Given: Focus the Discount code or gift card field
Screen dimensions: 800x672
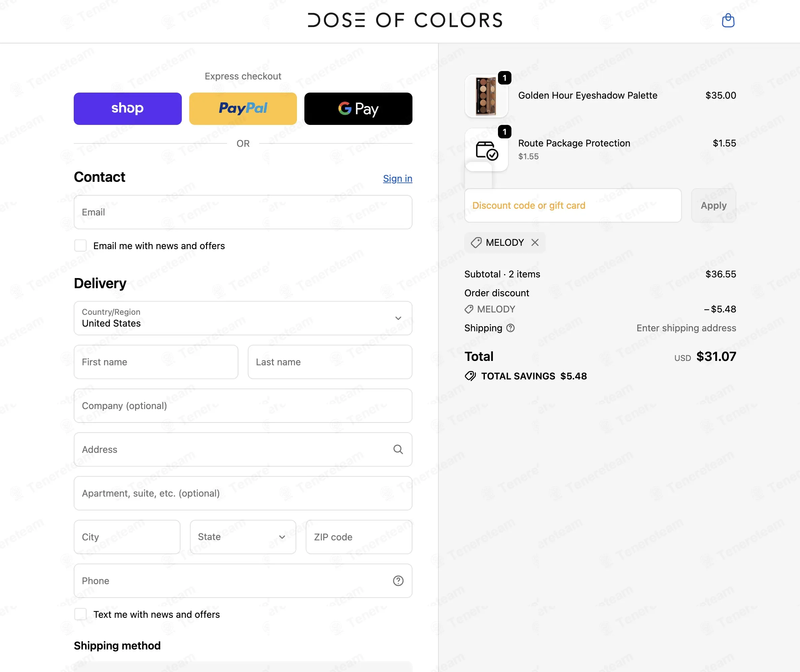Looking at the screenshot, I should [x=573, y=205].
